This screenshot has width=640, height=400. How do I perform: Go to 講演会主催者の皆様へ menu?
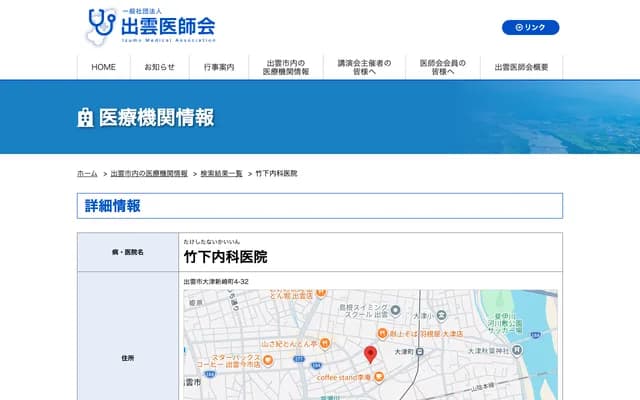coord(357,67)
